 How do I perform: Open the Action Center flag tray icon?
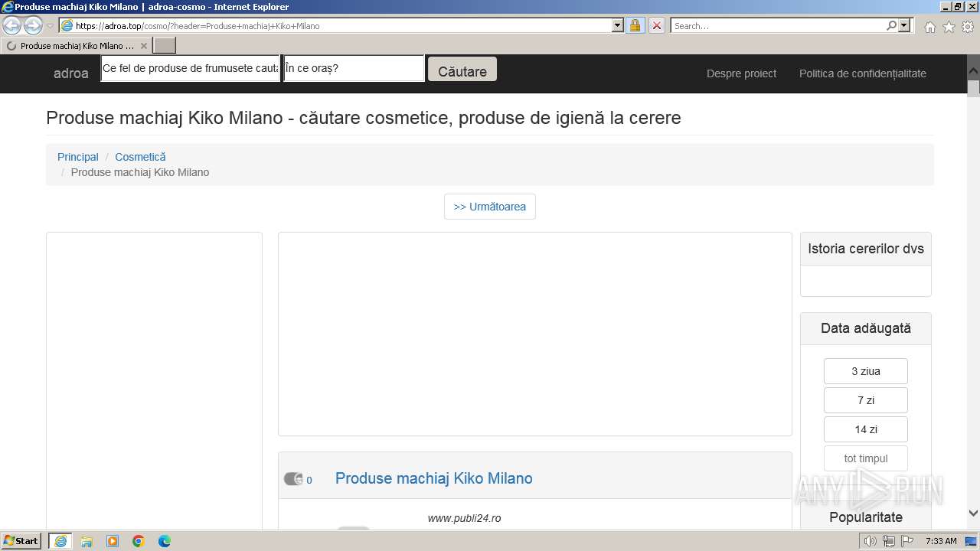(x=907, y=541)
